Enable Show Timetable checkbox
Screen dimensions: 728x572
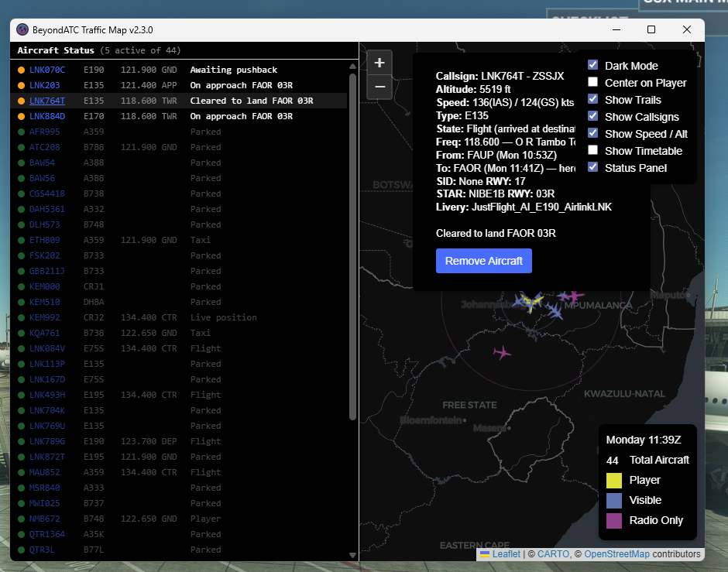(593, 150)
